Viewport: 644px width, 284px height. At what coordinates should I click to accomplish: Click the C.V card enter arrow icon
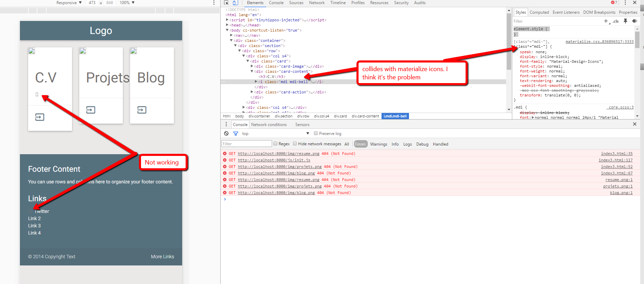tap(40, 117)
